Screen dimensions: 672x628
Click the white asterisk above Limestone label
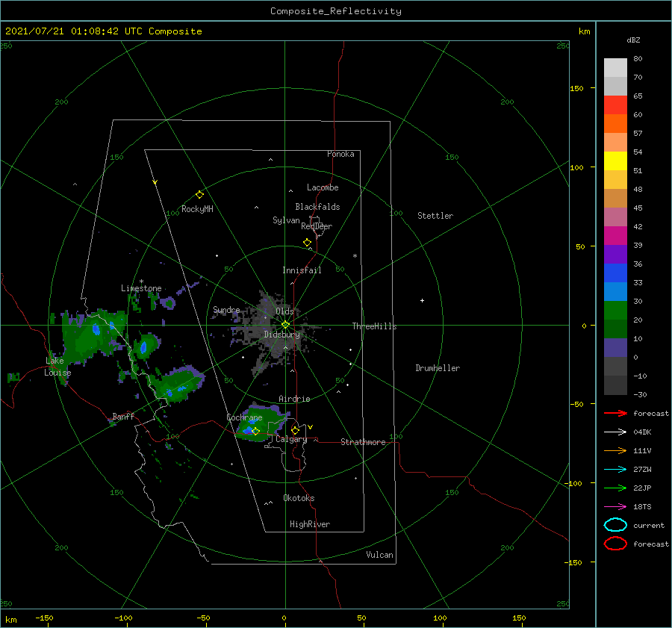pyautogui.click(x=141, y=282)
